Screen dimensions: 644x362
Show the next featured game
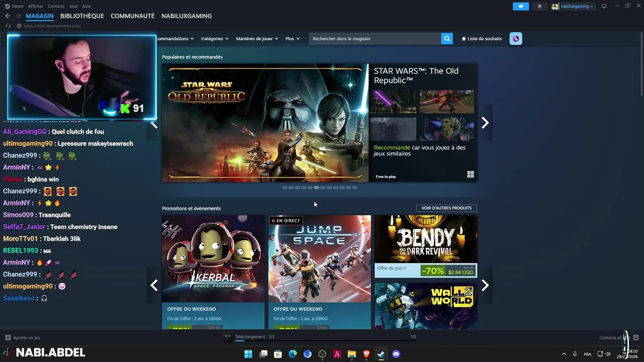[485, 123]
